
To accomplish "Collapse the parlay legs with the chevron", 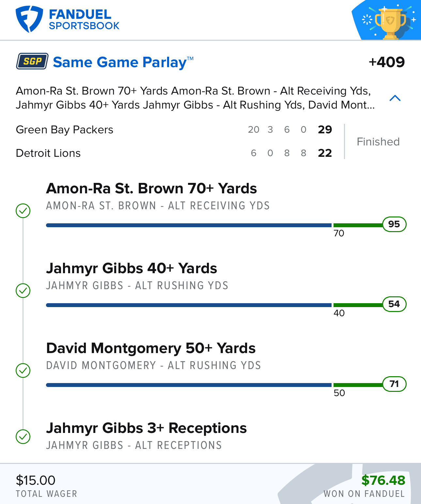I will tap(395, 98).
